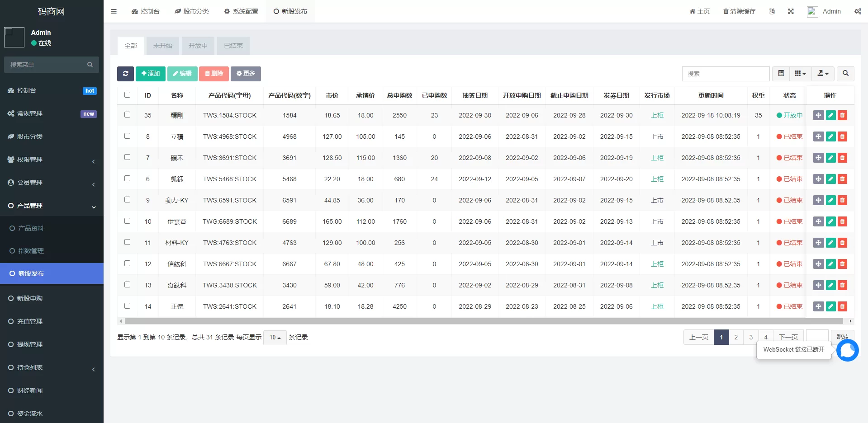
Task: Focus the table 搜索 input field
Action: coord(726,74)
